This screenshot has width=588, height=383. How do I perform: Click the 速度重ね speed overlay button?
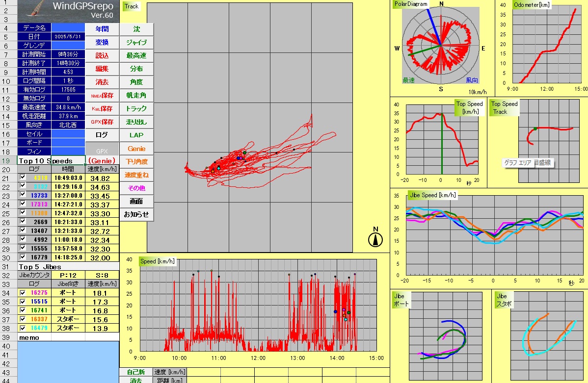136,175
